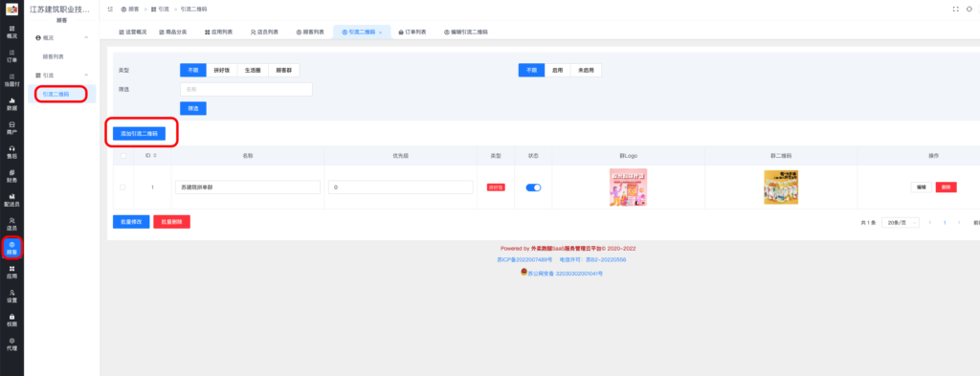Click the 优先级 field showing 0
The image size is (980, 376).
tap(400, 188)
